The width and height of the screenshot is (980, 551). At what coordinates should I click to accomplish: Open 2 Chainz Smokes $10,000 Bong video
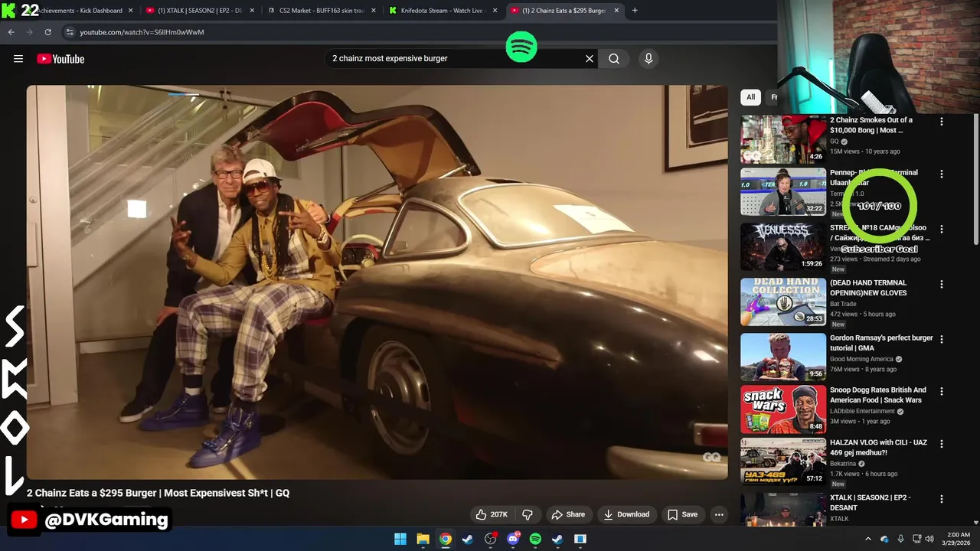[x=871, y=125]
